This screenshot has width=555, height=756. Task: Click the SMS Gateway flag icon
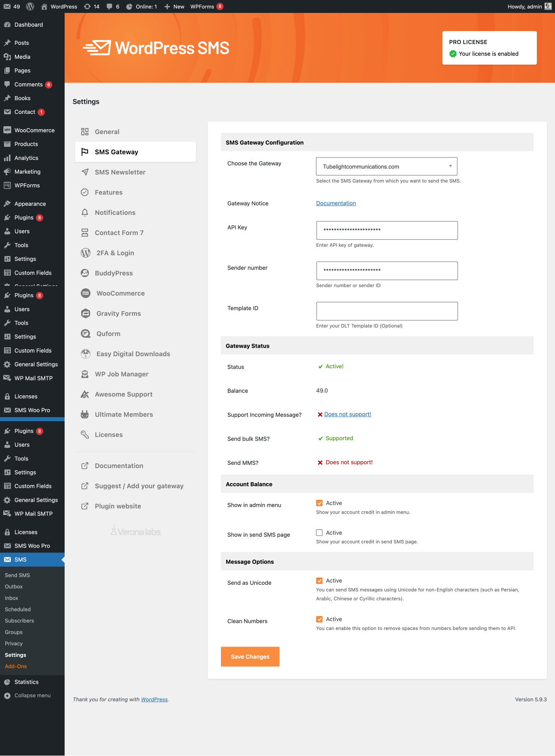[85, 152]
